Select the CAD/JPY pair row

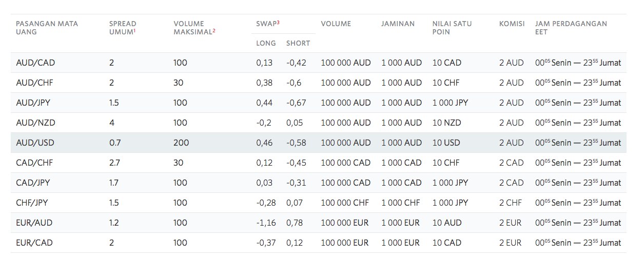click(x=319, y=183)
